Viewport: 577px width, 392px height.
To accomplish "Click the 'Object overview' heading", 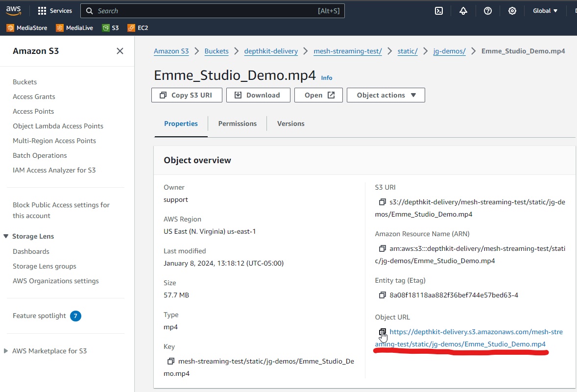I will 197,161.
